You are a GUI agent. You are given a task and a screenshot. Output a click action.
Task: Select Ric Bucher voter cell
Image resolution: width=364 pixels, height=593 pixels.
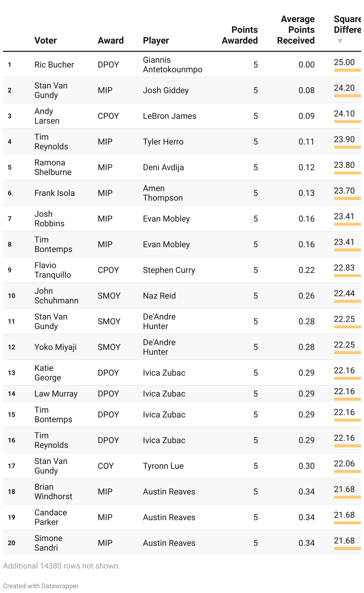tap(54, 64)
